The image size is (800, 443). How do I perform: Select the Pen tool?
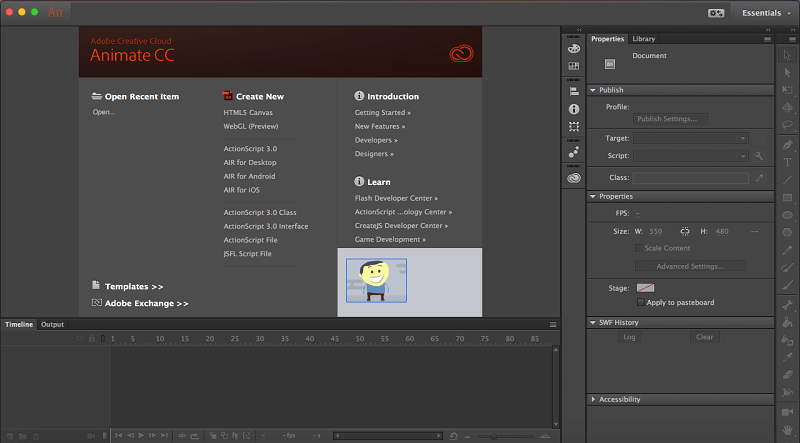click(787, 145)
